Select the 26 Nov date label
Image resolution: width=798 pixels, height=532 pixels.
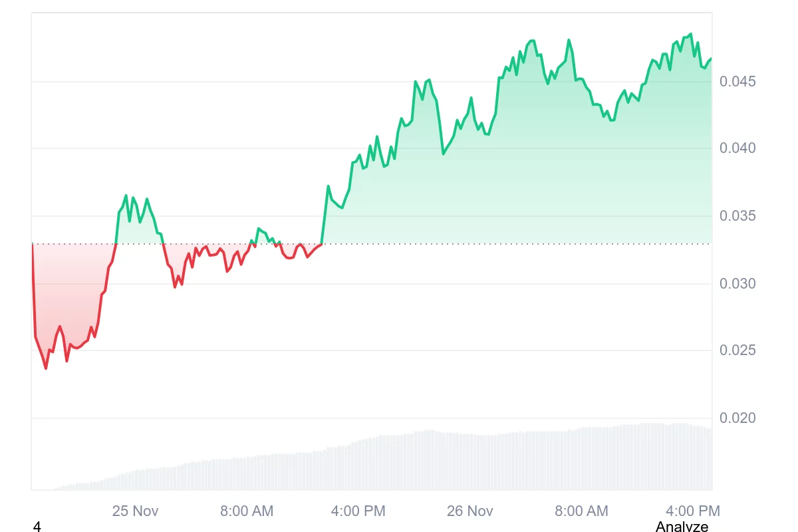(470, 511)
